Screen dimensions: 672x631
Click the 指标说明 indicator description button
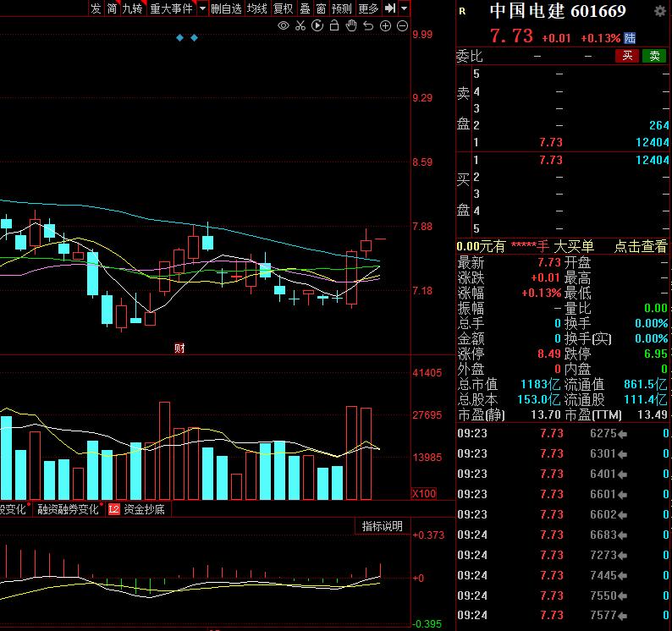pos(383,526)
